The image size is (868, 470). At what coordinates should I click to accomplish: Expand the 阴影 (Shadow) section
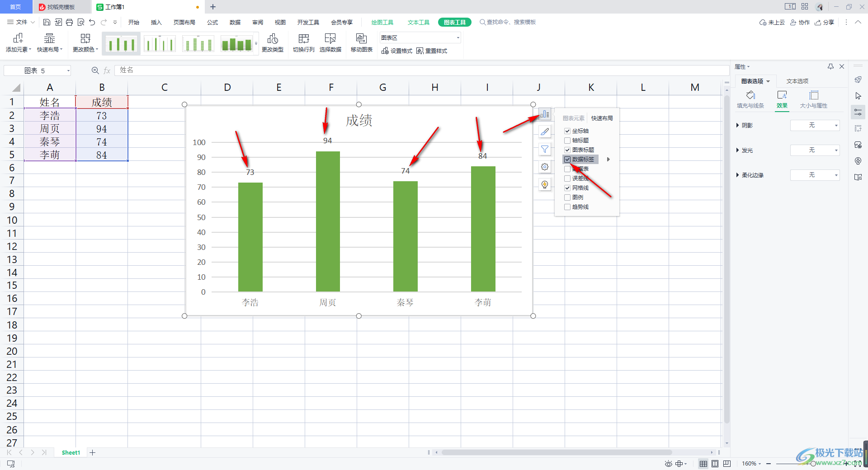[x=737, y=125]
